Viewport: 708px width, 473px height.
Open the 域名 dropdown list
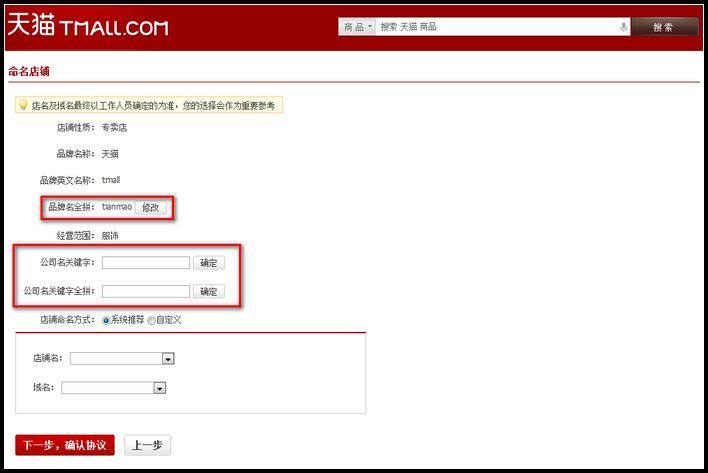(114, 388)
